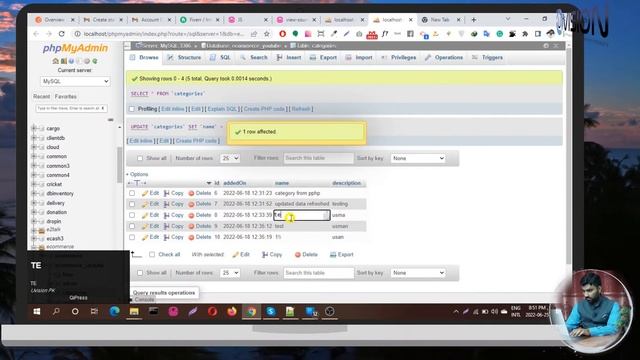Click the Copy icon for row id 7
Viewport: 640px width, 360px height.
point(167,204)
